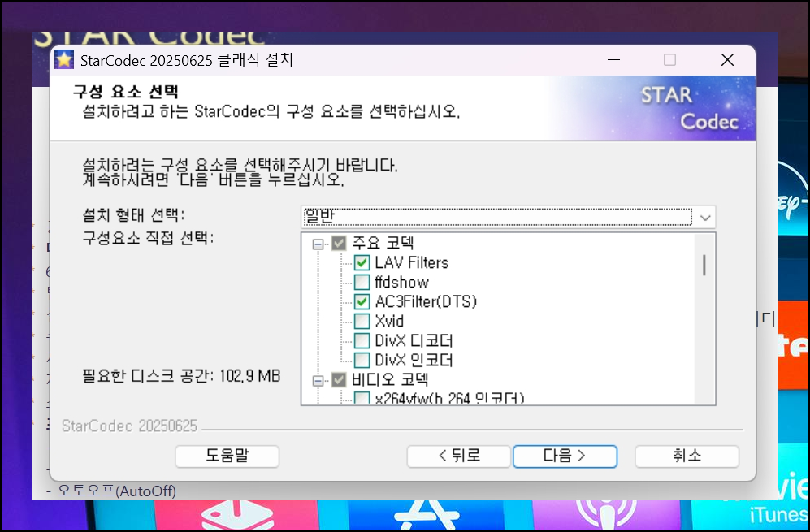Click the component list vertical scrollbar thumb

coord(704,265)
